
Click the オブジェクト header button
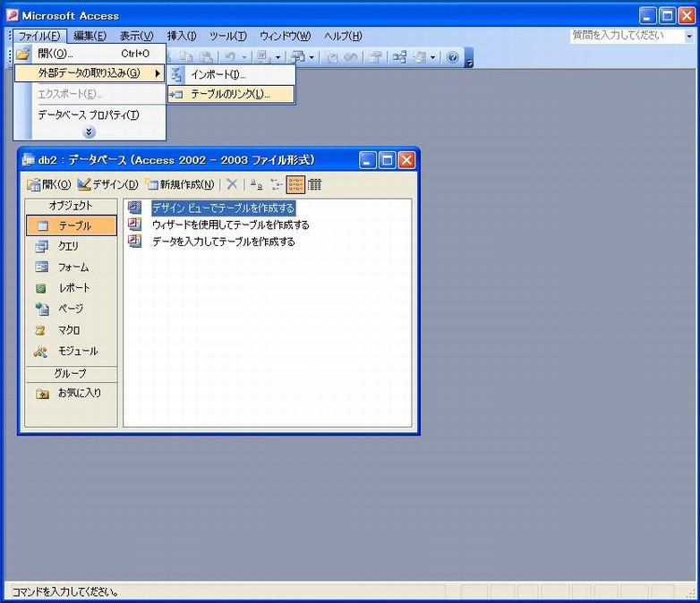(72, 206)
